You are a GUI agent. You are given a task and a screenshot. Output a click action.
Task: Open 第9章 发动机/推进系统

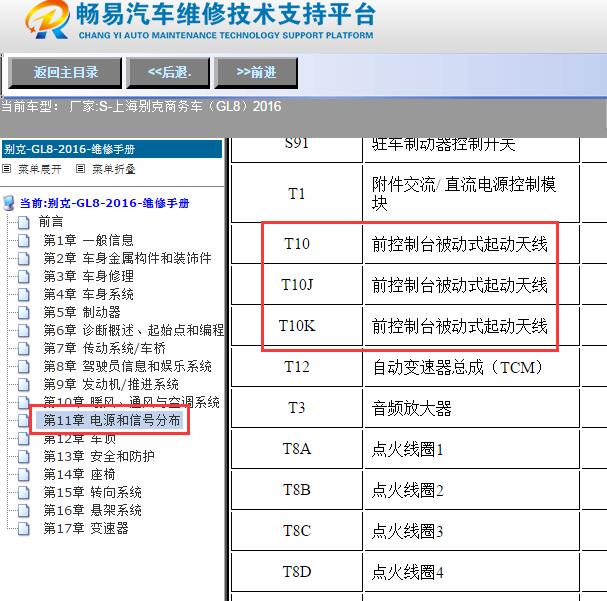tap(111, 384)
